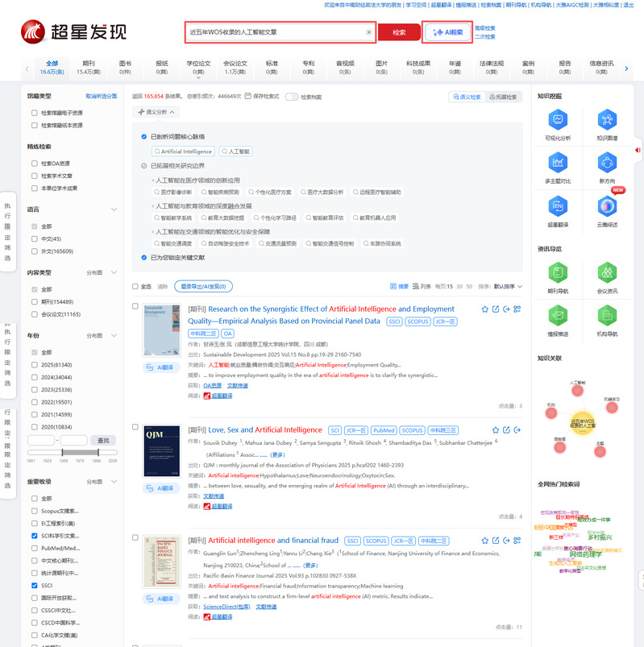The height and width of the screenshot is (647, 644).
Task: Open the 可视化分析 visualization analysis icon
Action: 556,122
